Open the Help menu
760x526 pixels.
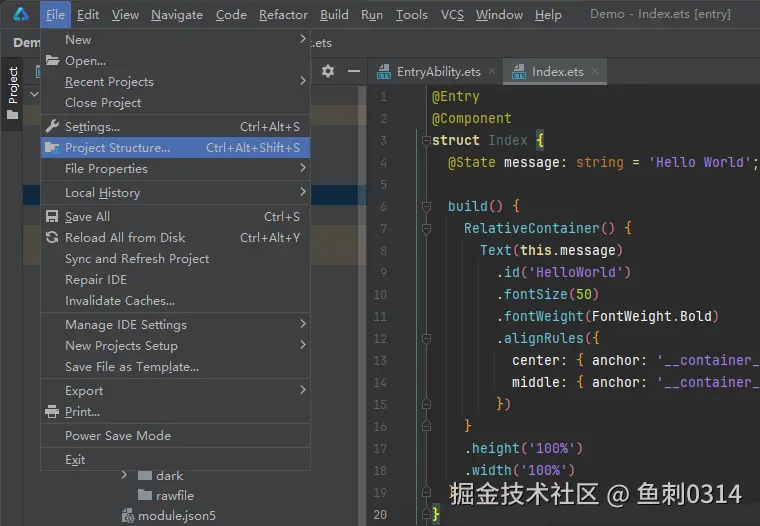click(x=548, y=15)
